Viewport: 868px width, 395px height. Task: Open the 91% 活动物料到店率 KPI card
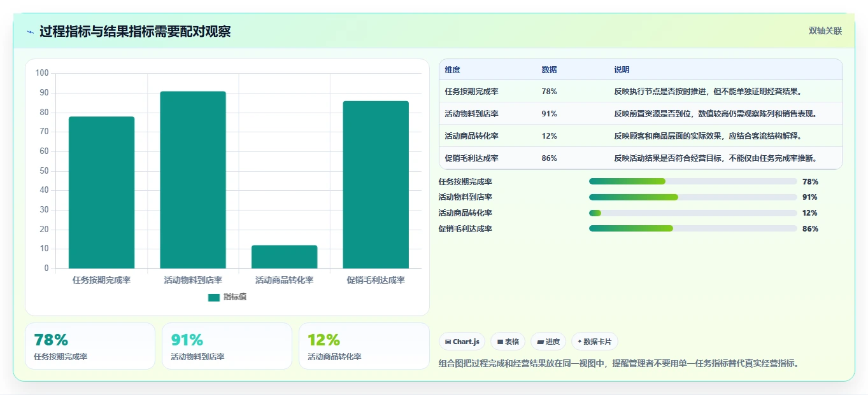coord(227,346)
